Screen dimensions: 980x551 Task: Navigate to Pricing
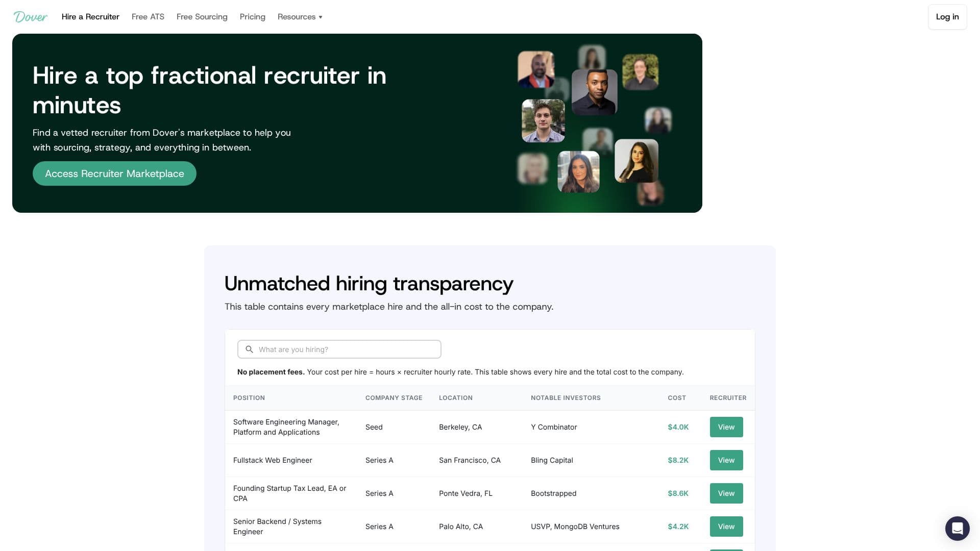pos(253,17)
